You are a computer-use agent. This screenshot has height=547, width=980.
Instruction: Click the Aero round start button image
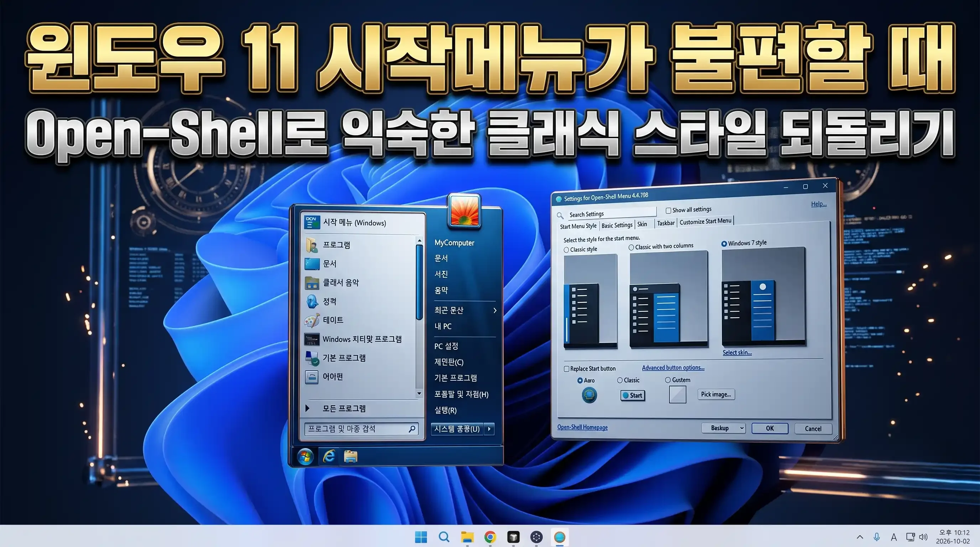tap(589, 395)
